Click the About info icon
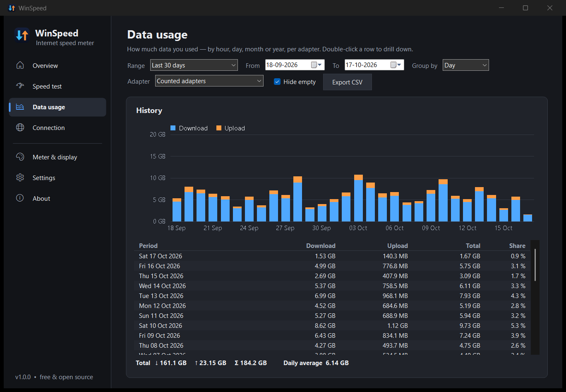 point(20,198)
